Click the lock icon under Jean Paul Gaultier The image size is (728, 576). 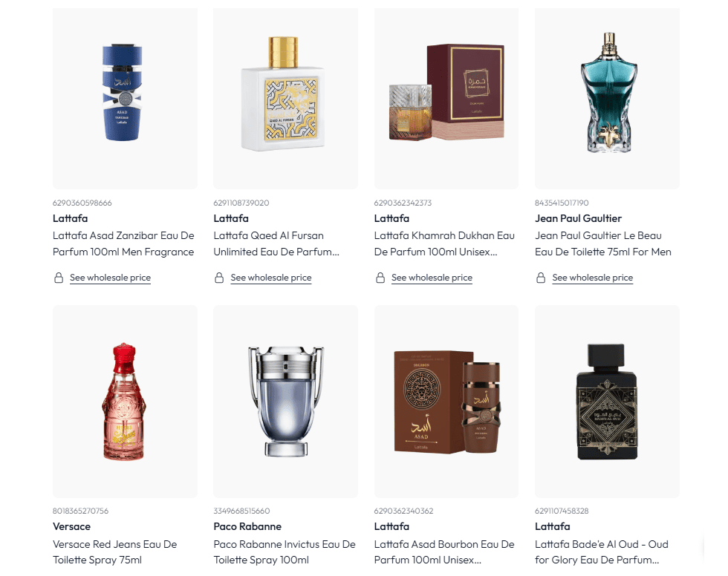point(541,278)
